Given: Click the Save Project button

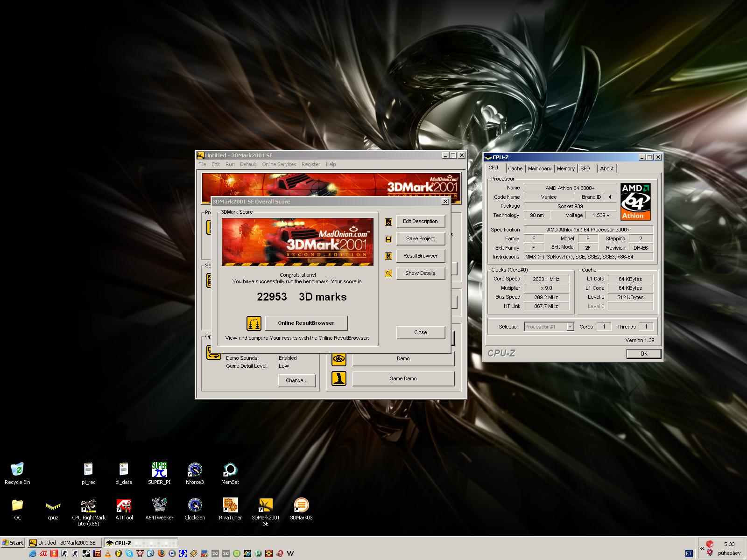Looking at the screenshot, I should pos(420,238).
